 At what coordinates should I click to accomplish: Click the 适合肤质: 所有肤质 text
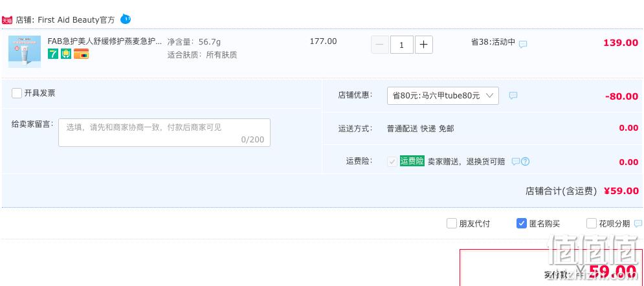(x=202, y=55)
